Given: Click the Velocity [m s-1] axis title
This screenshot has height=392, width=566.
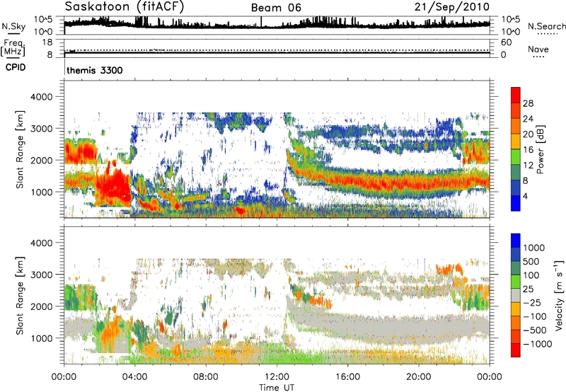Looking at the screenshot, I should point(559,295).
